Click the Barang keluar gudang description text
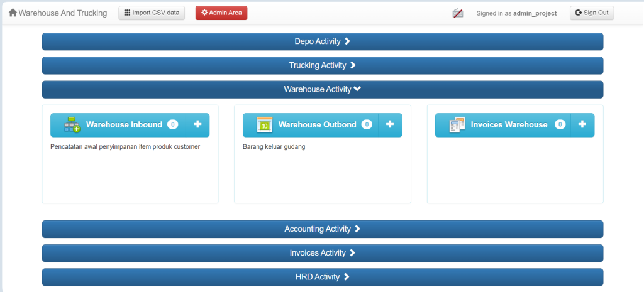 point(274,147)
